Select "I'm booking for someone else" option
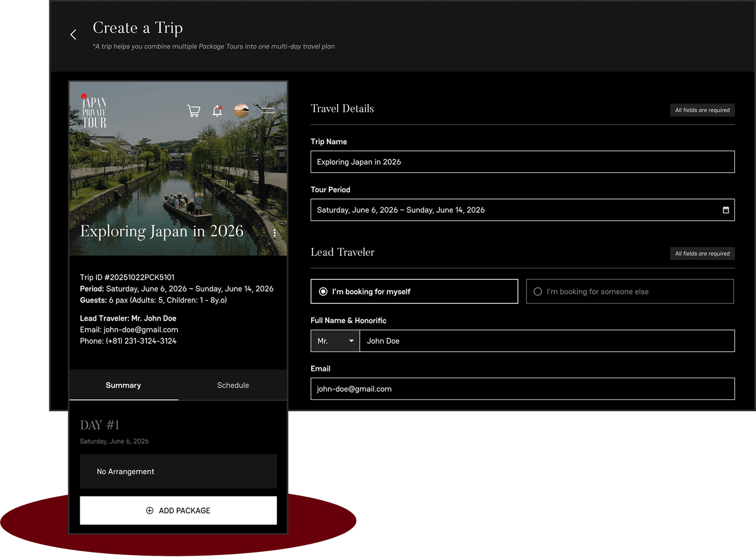Image resolution: width=756 pixels, height=557 pixels. tap(630, 292)
